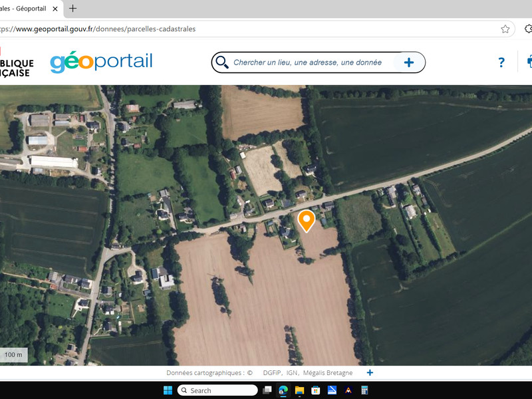Viewport: 532px width, 399px height.
Task: Click the print icon at header right
Action: point(529,61)
